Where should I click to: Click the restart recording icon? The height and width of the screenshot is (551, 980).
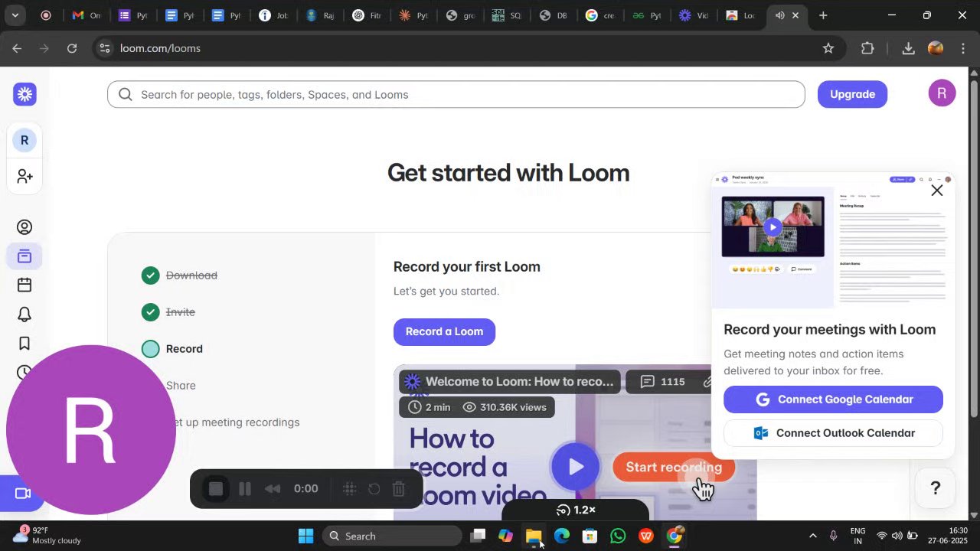374,488
